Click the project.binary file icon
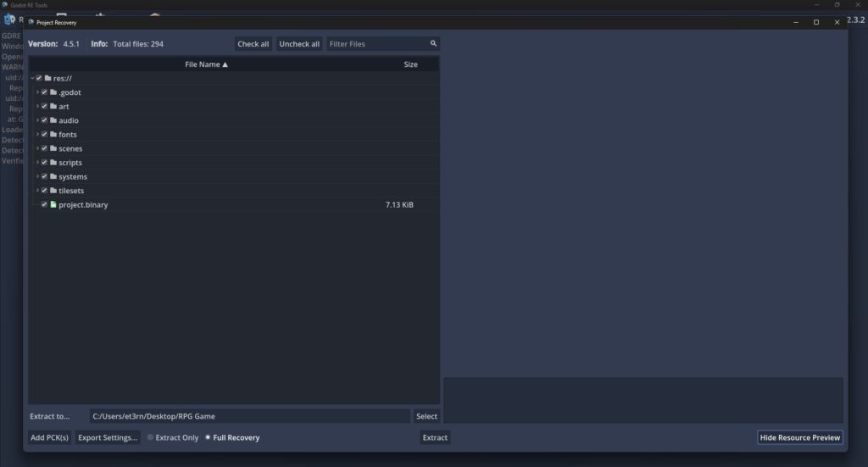 point(53,205)
